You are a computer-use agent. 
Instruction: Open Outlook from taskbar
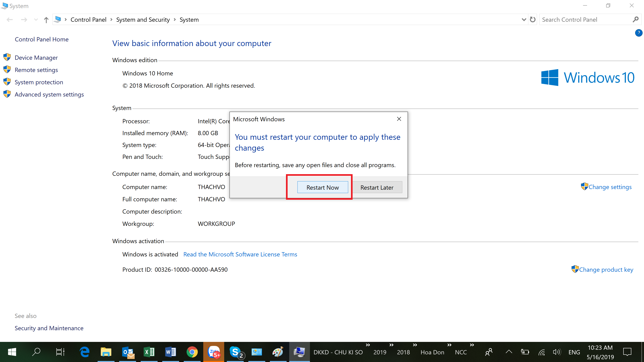tap(128, 352)
